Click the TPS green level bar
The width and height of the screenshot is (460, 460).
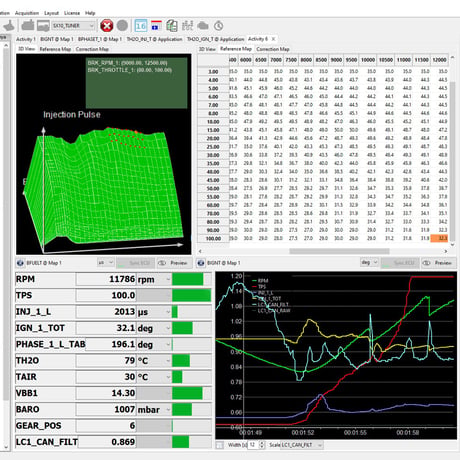192,295
